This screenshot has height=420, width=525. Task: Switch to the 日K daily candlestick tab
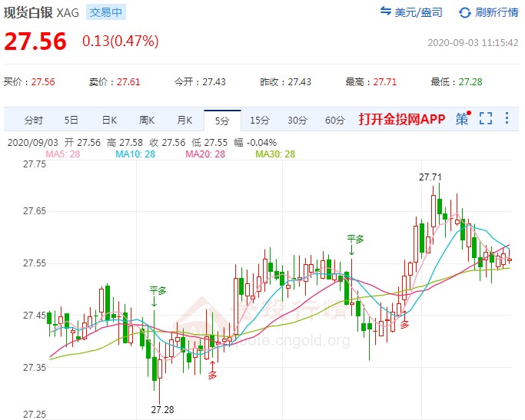point(109,120)
